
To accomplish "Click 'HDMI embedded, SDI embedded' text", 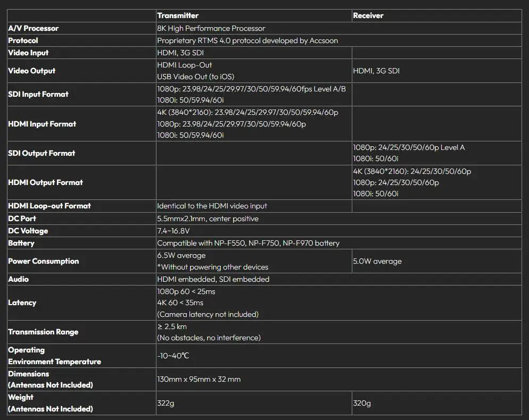I will pyautogui.click(x=213, y=279).
